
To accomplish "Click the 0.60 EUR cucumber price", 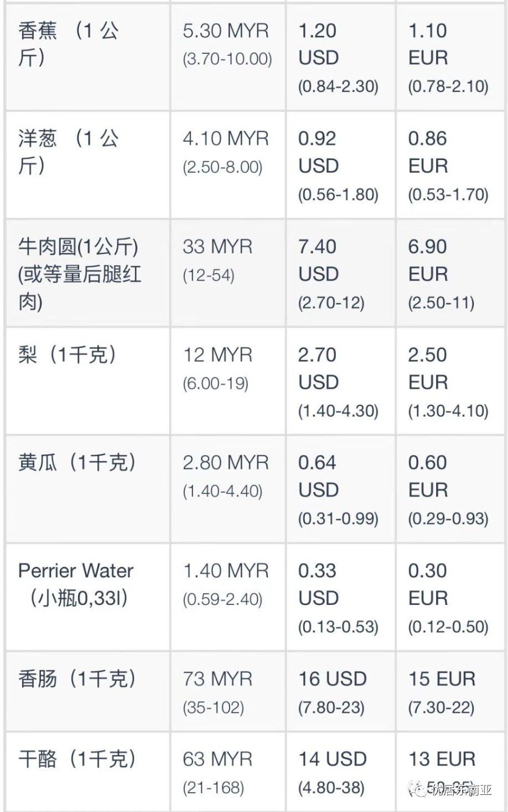I will tap(428, 476).
